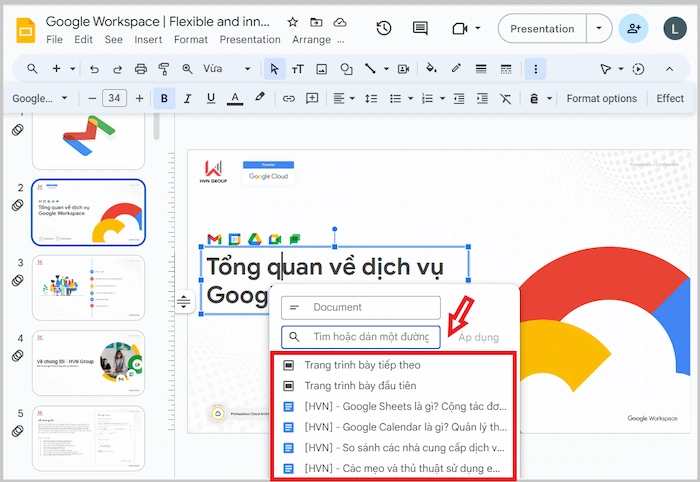Choose the fill color bucket

(431, 68)
